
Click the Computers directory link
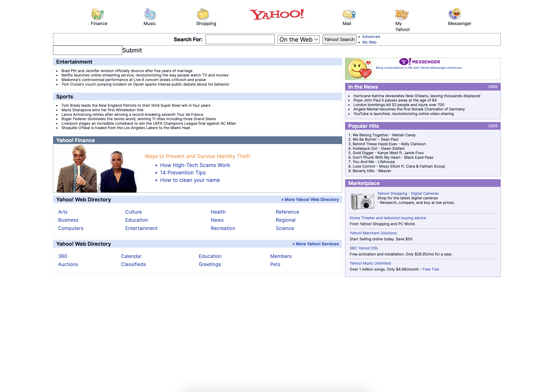point(71,228)
